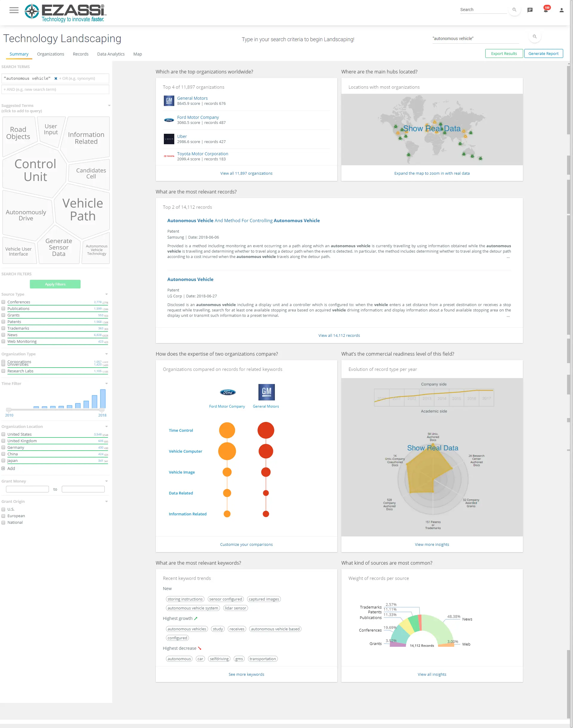Check the European grant origin
This screenshot has width=573, height=728.
(3, 516)
